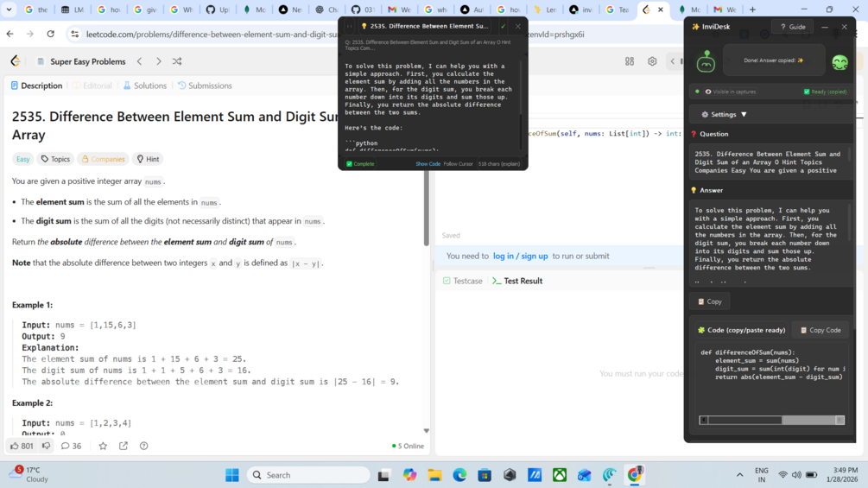Click the InviDesk Question text box
868x488 pixels.
click(x=770, y=162)
